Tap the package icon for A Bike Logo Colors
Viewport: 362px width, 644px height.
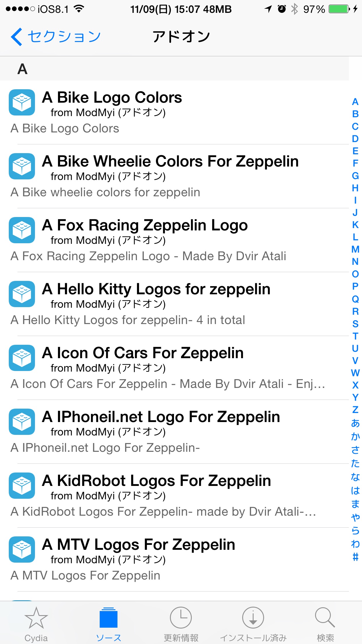22,102
